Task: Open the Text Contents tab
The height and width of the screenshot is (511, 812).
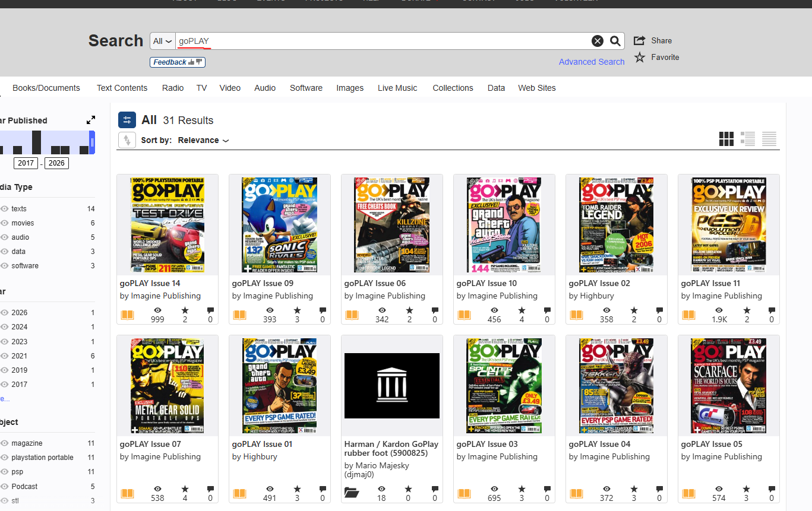Action: 122,88
